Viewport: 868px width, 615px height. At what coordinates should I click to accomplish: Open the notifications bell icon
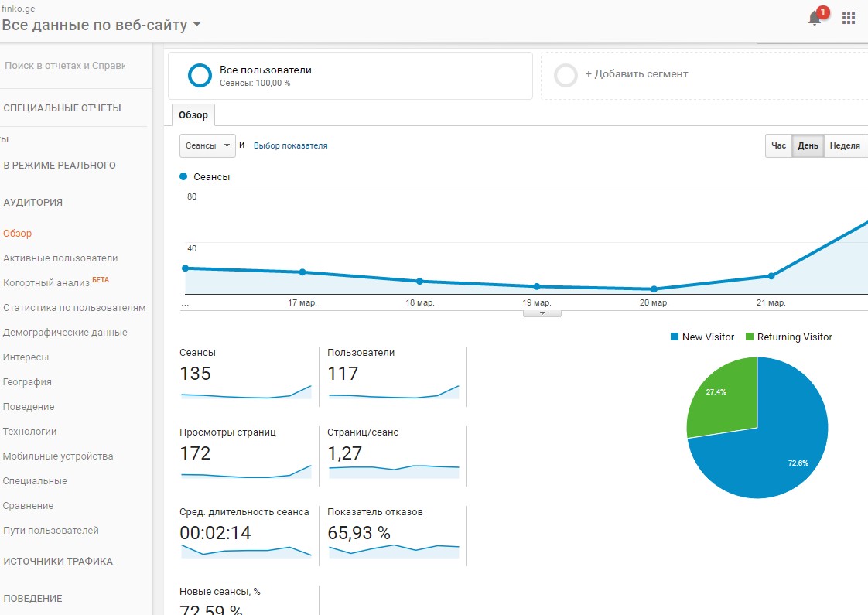pos(815,19)
